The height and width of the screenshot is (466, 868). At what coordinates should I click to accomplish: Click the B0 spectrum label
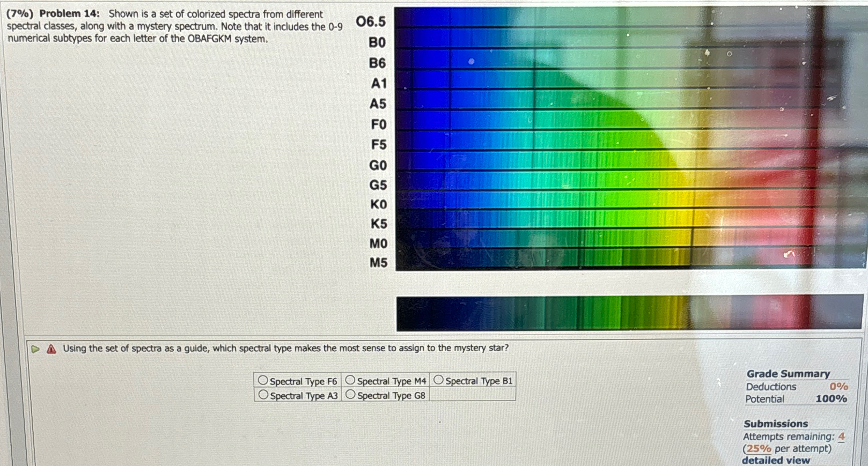[x=377, y=42]
